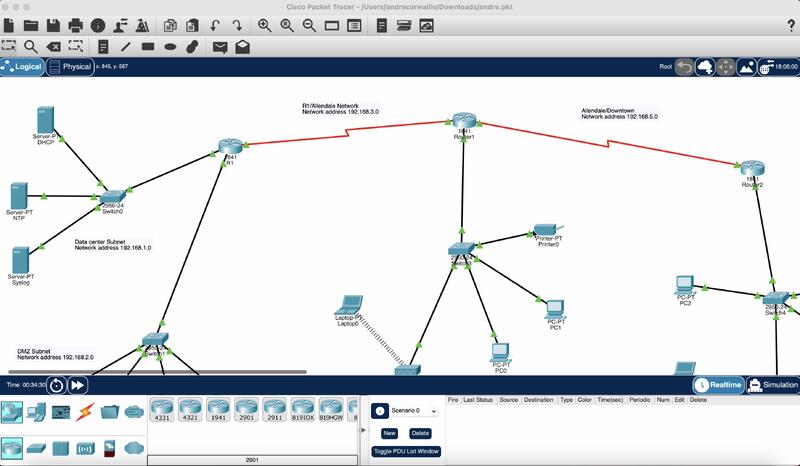The width and height of the screenshot is (800, 466).
Task: Print the topology using the printer icon
Action: click(76, 26)
